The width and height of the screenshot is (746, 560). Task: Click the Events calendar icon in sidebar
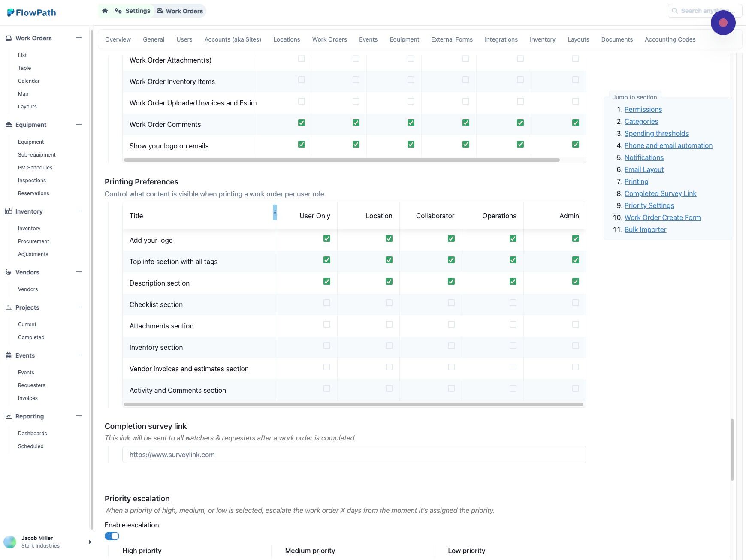tap(9, 355)
